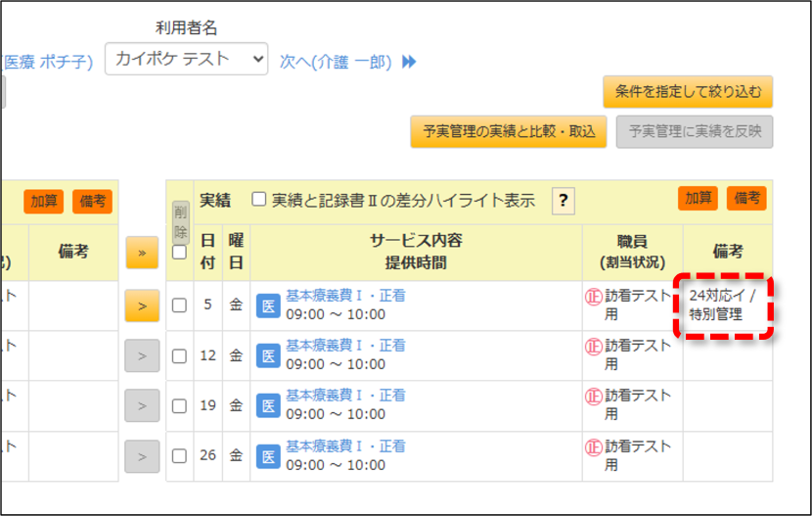Toggle the select-all checkbox under 削除
Screen dimensions: 812x516
pyautogui.click(x=179, y=253)
